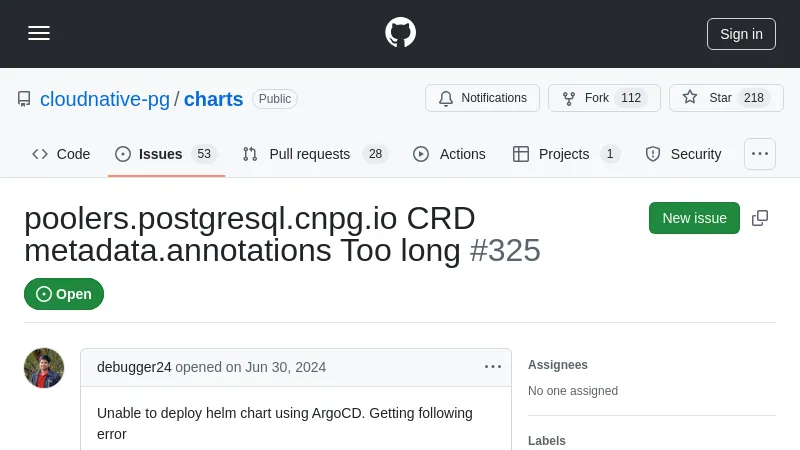Open the hamburger navigation menu

tap(39, 33)
